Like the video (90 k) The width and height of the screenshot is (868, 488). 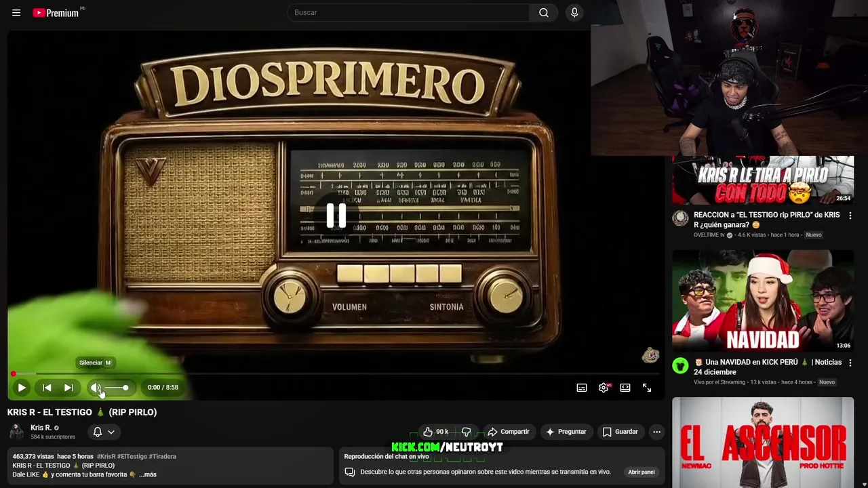point(435,432)
